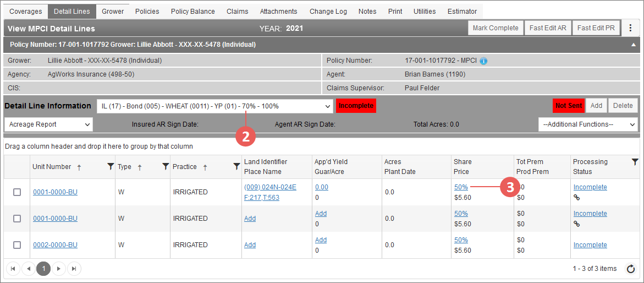Select page 1 in the pager
The width and height of the screenshot is (644, 283).
tap(43, 269)
